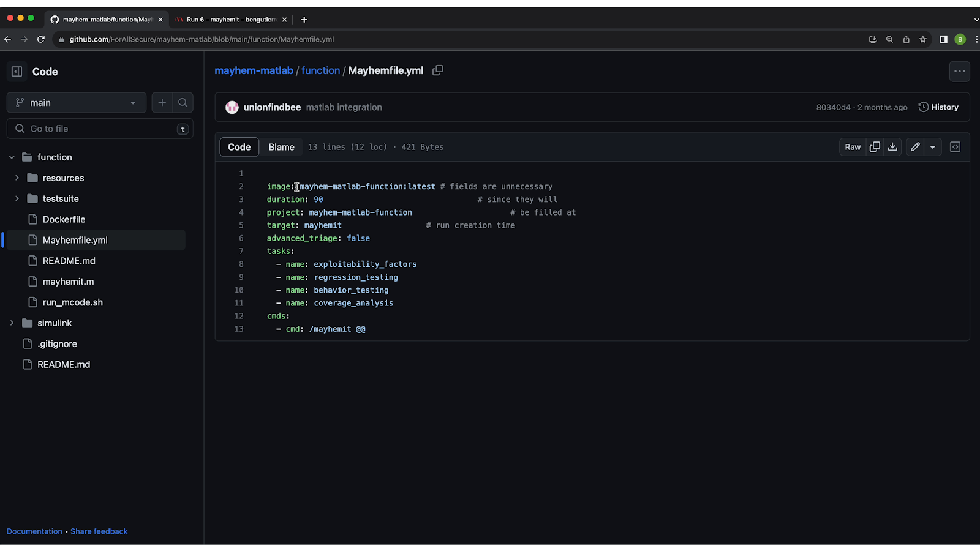Viewport: 980px width, 551px height.
Task: Open a new browser tab
Action: pyautogui.click(x=304, y=20)
